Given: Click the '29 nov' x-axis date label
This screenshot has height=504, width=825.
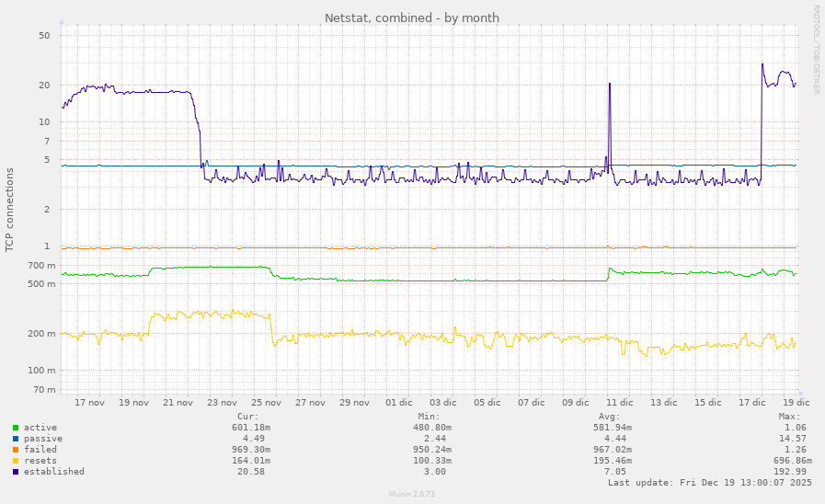Looking at the screenshot, I should pyautogui.click(x=355, y=403).
